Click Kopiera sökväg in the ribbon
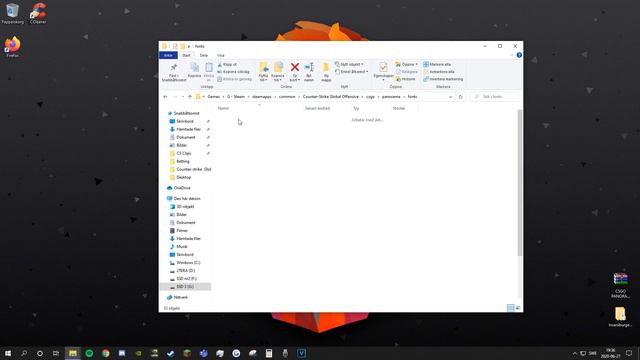Screen dimensions: 640x360 point(233,72)
